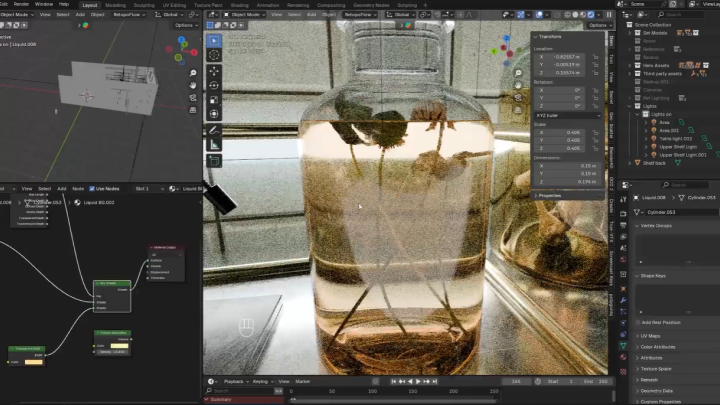
Task: Open the Render menu
Action: [21, 4]
